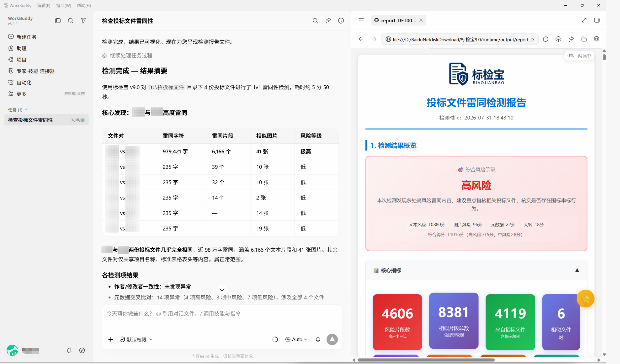The height and width of the screenshot is (364, 620).
Task: Click the 8381 相似片段总数 card
Action: 454,321
